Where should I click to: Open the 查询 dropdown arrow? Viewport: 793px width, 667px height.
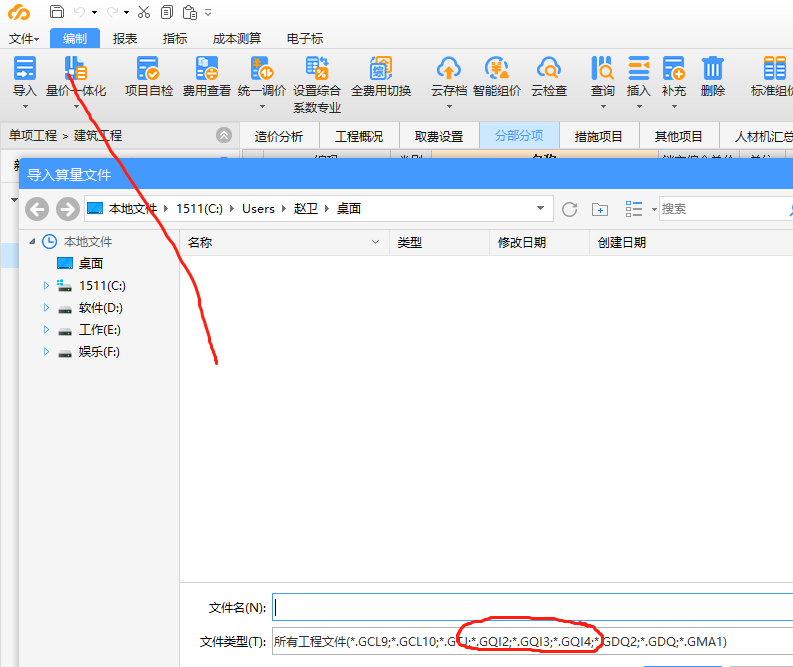(x=603, y=107)
